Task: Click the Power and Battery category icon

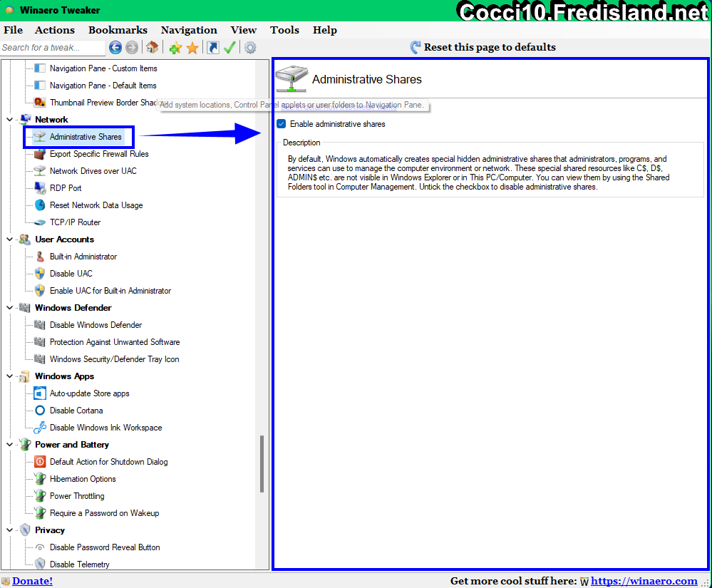Action: [x=26, y=445]
